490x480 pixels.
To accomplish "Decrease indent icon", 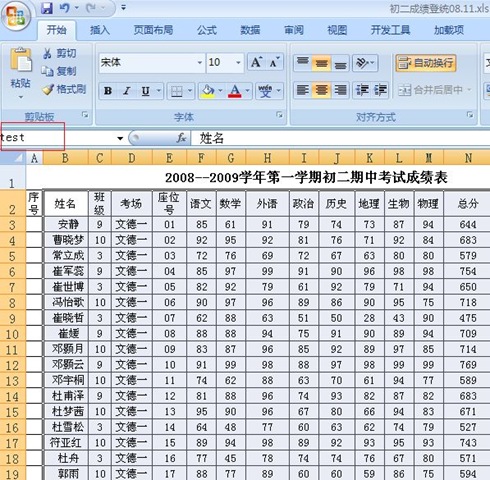I will tap(361, 90).
